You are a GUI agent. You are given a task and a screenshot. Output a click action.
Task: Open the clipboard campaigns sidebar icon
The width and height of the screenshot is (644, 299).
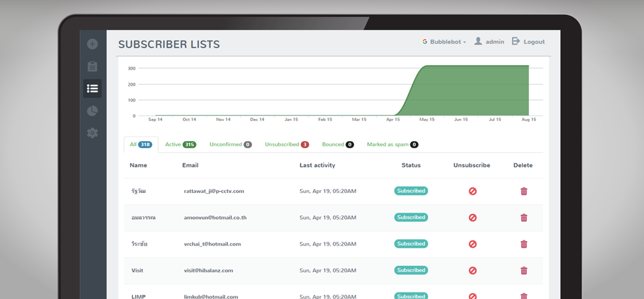pos(92,66)
